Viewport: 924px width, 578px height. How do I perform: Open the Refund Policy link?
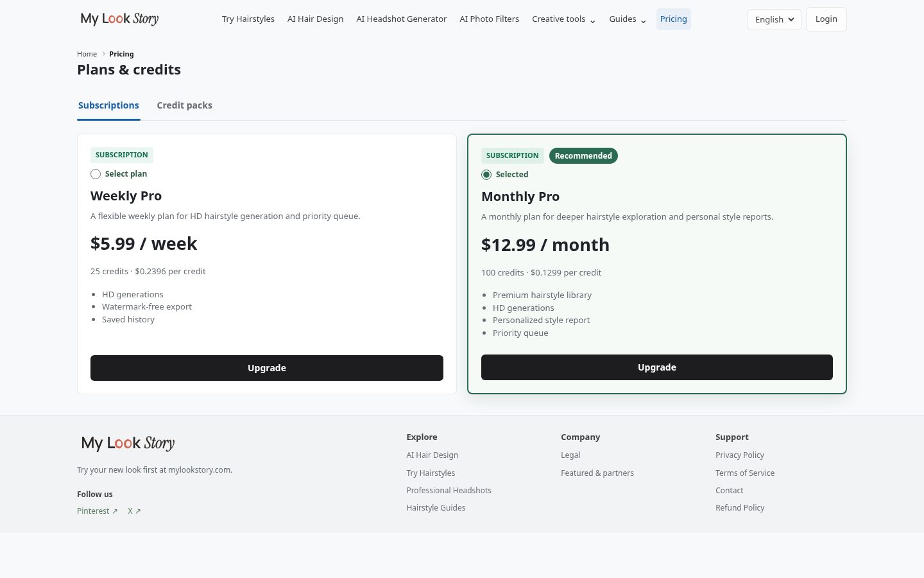coord(740,508)
